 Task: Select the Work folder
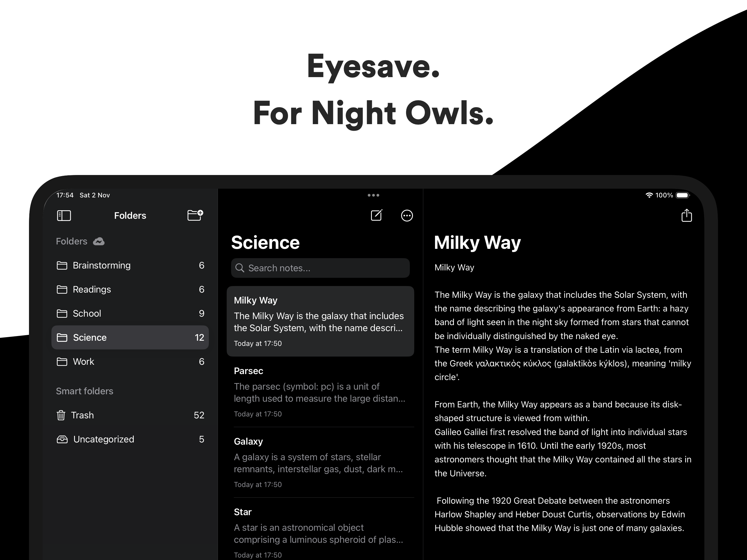[x=130, y=362]
